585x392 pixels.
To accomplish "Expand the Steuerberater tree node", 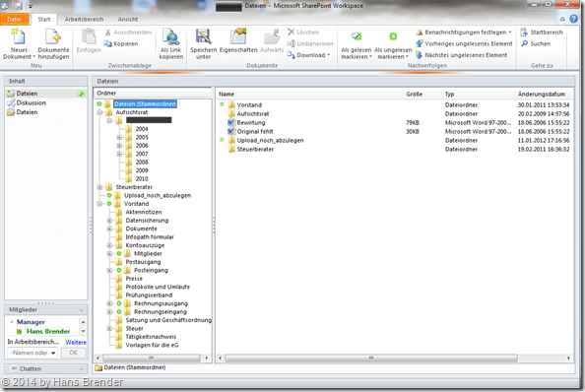I will pos(100,187).
